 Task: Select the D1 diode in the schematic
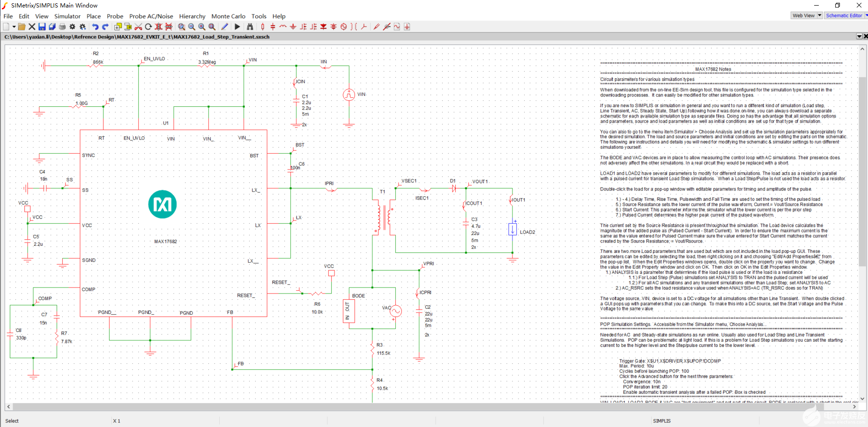(x=453, y=188)
